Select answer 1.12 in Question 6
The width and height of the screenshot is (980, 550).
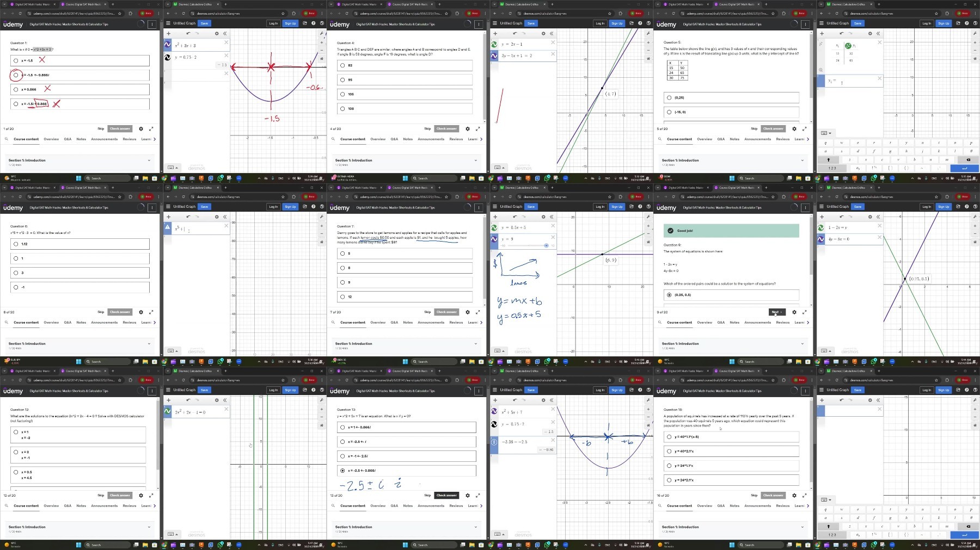pos(79,244)
